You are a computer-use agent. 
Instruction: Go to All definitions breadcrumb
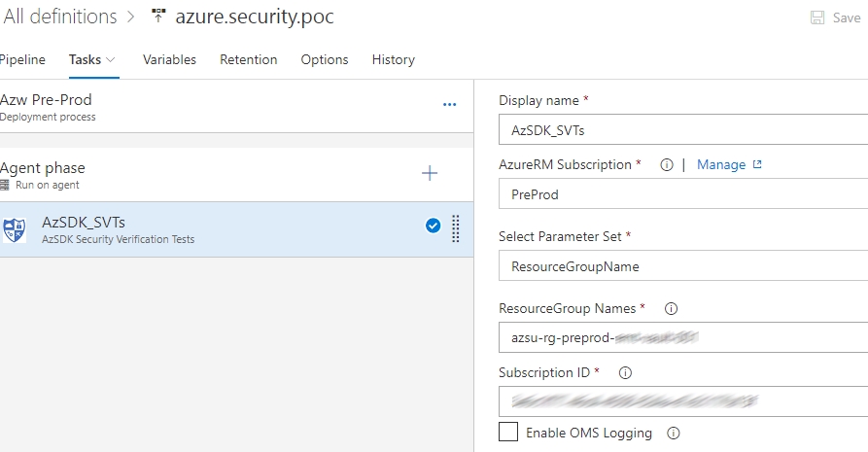click(x=60, y=17)
